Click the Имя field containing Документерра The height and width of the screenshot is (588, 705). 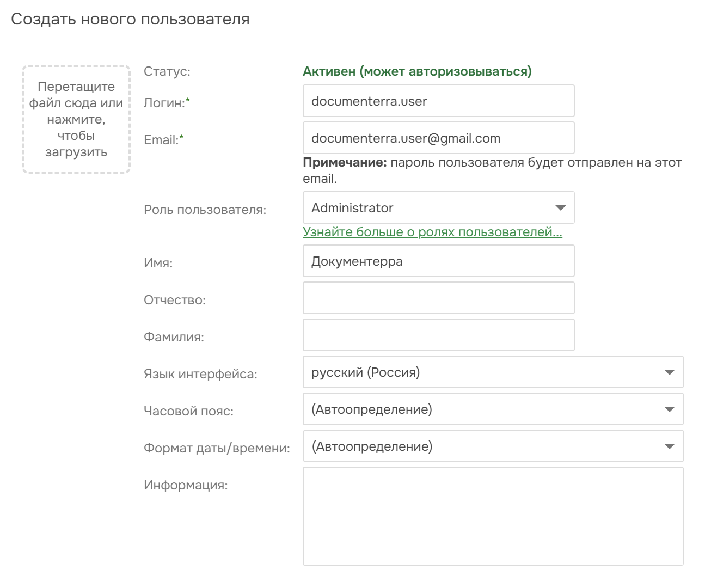pos(438,261)
